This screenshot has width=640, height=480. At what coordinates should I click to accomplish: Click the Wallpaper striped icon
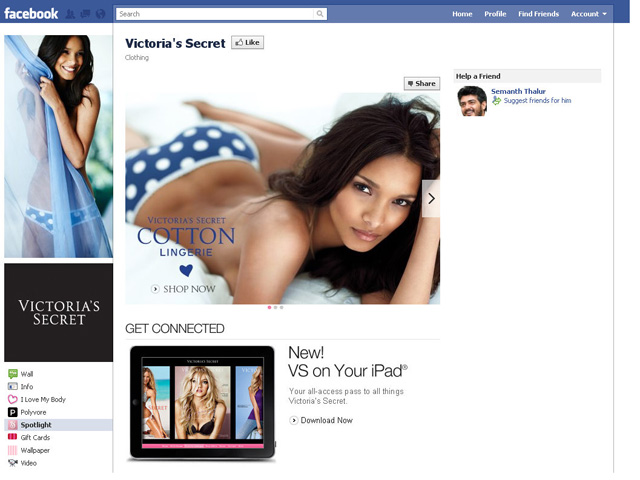pos(13,450)
